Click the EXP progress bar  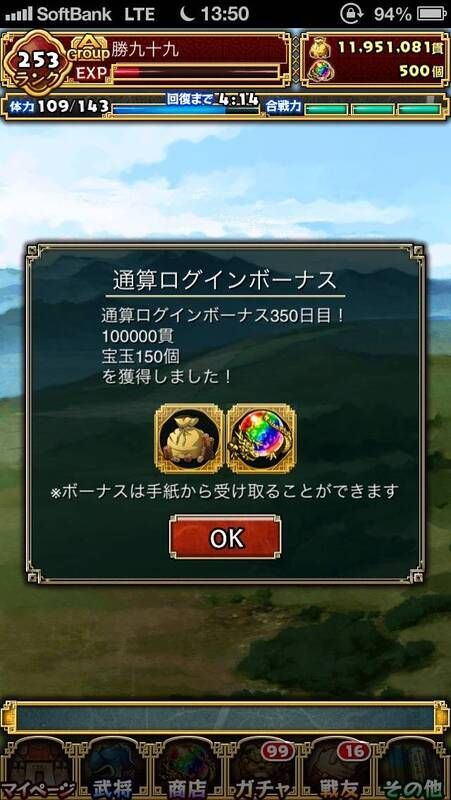196,72
